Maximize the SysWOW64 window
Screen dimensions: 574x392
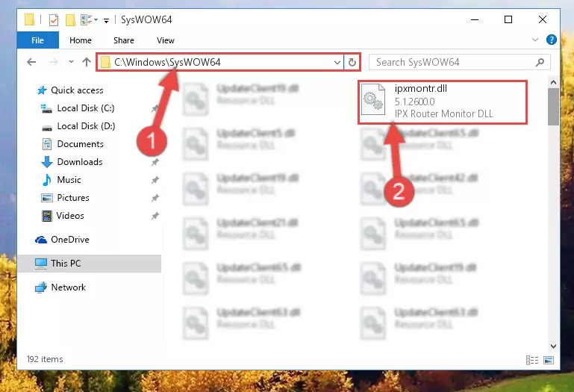(508, 19)
